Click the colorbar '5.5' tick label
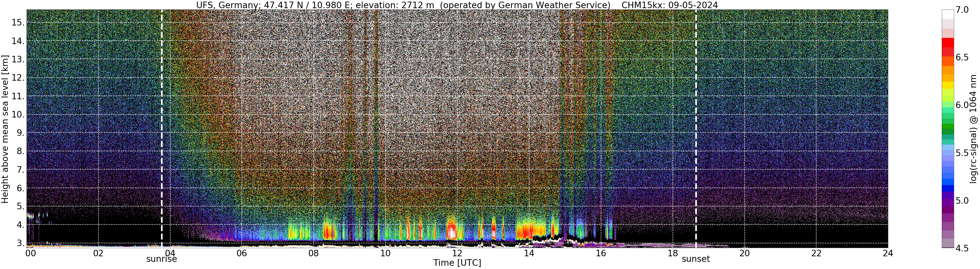This screenshot has height=269, width=980. pyautogui.click(x=962, y=153)
